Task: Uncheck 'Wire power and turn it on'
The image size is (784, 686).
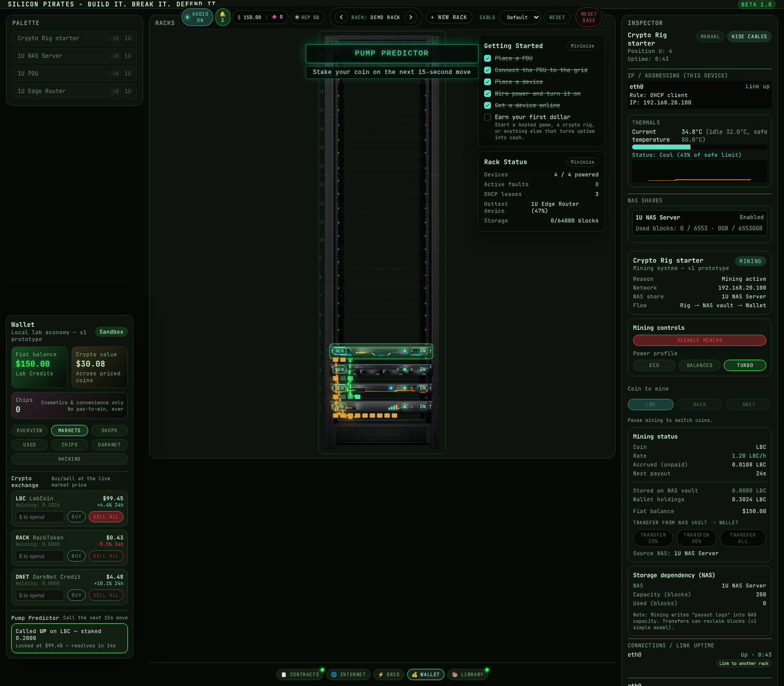Action: click(x=488, y=94)
